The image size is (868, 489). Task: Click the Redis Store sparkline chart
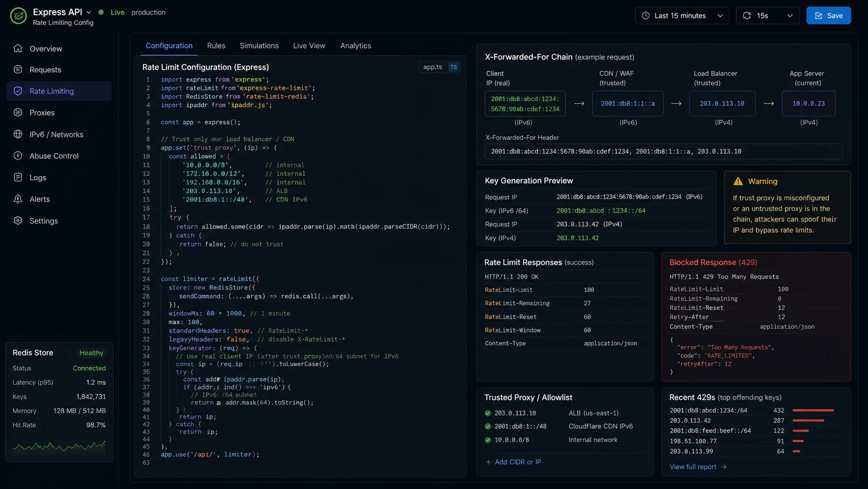click(x=59, y=445)
